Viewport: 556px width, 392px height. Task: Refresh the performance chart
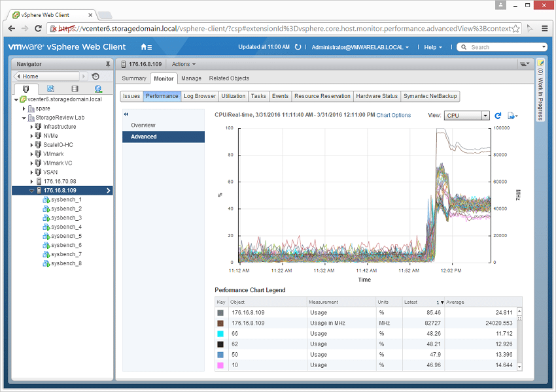click(x=498, y=116)
